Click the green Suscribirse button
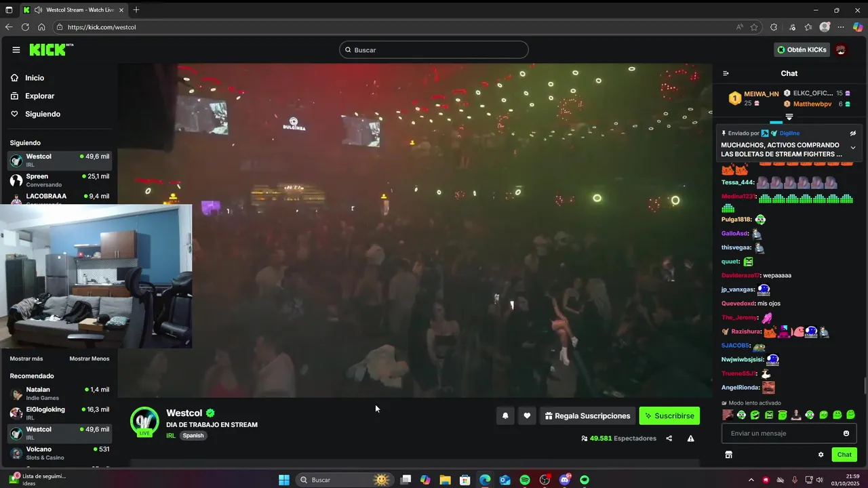The image size is (868, 488). tap(669, 416)
